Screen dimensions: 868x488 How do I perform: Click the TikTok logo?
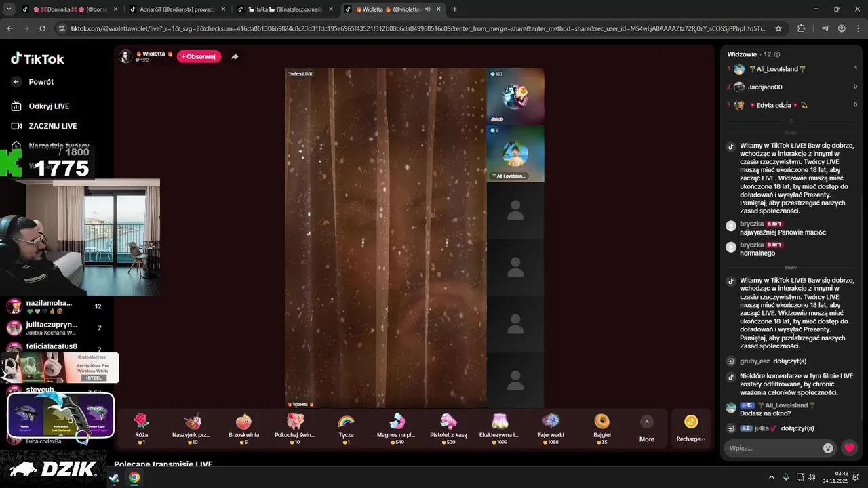coord(37,58)
